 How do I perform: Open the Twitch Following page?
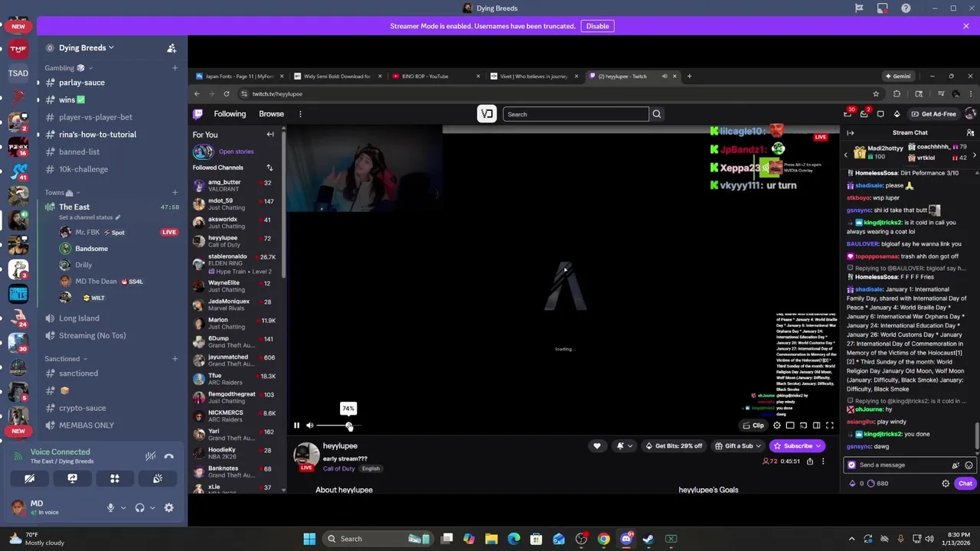[x=230, y=114]
